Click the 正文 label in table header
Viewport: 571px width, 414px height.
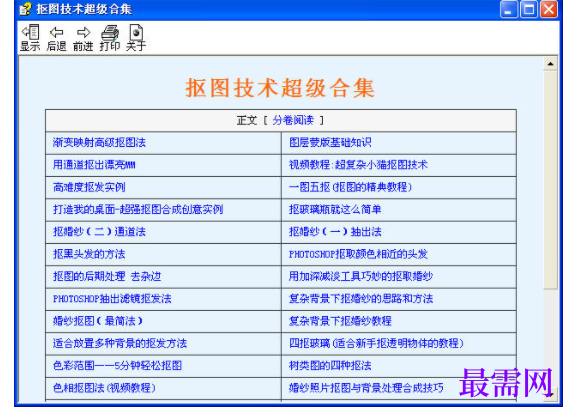tap(247, 120)
